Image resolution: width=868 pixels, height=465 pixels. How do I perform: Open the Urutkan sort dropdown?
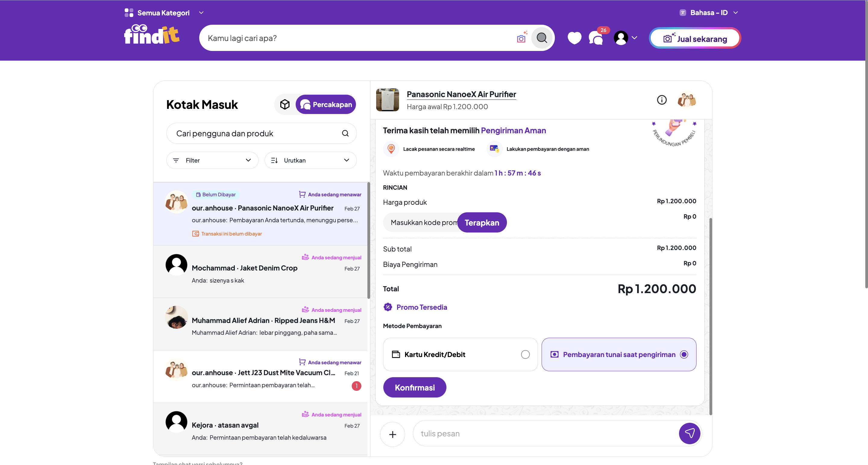click(x=310, y=160)
